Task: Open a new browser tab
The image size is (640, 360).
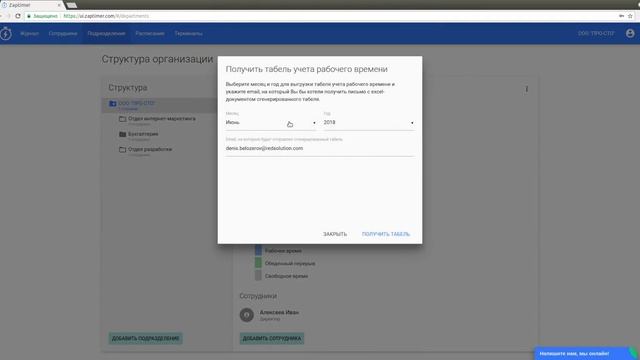Action: pyautogui.click(x=71, y=5)
